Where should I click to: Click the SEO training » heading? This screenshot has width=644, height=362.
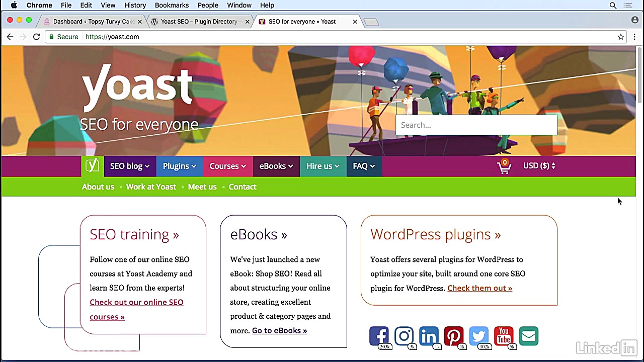[134, 234]
